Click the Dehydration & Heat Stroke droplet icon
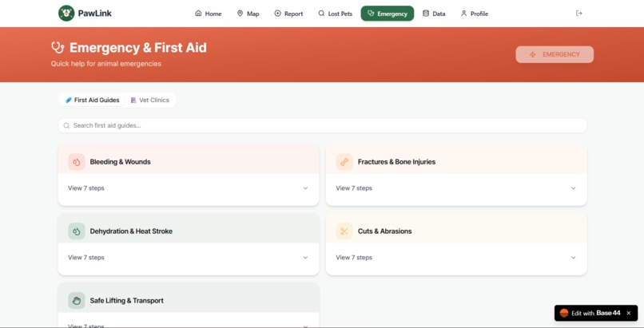The width and height of the screenshot is (644, 328). coord(77,231)
